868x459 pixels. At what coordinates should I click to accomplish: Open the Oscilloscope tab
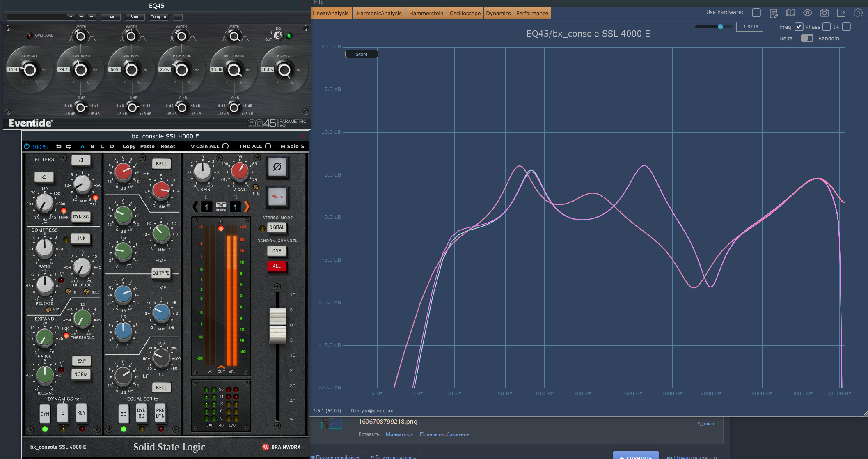(x=465, y=13)
